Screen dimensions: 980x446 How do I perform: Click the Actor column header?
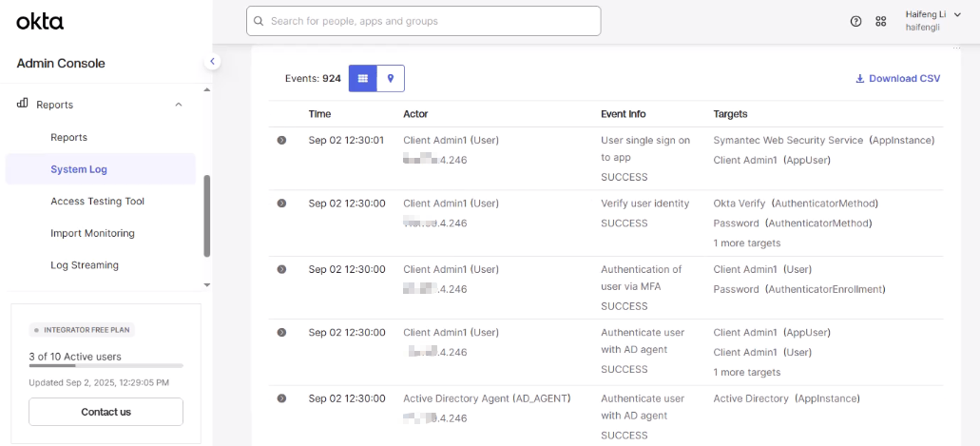pyautogui.click(x=415, y=114)
